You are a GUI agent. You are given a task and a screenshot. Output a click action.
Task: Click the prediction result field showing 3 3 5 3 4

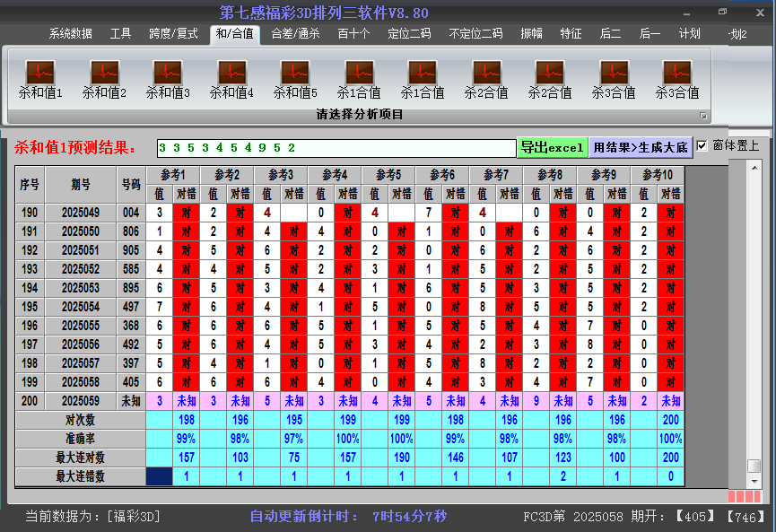tap(336, 148)
